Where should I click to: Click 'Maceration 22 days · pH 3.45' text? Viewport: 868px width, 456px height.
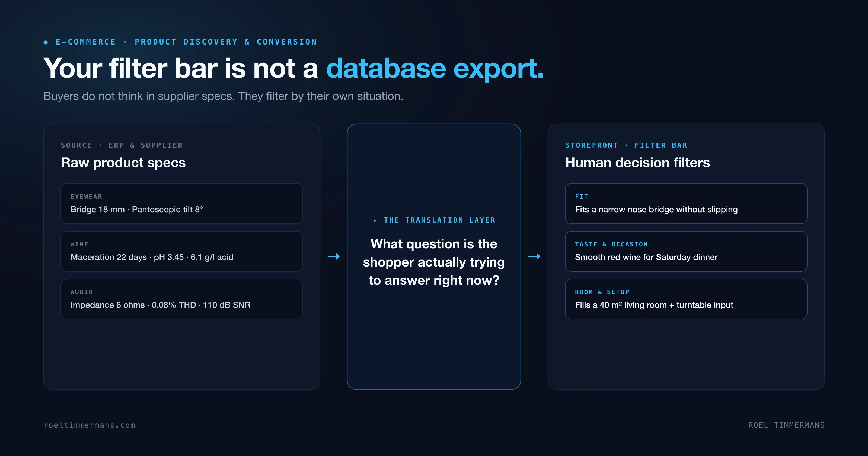tap(127, 257)
